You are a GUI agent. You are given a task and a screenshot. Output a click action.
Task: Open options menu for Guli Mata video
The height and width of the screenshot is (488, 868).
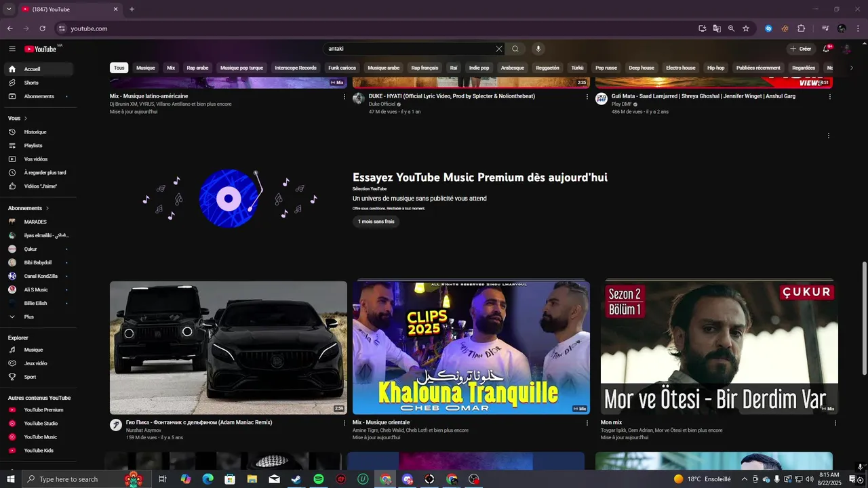click(829, 97)
